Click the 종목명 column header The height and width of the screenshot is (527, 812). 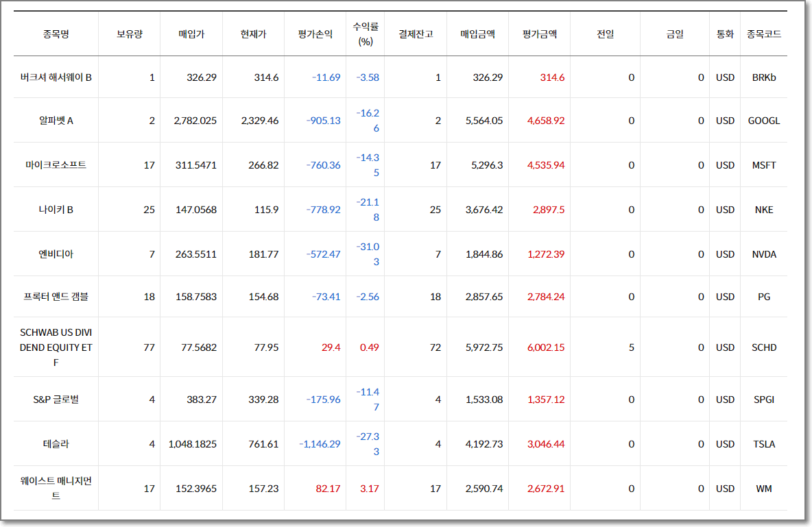[x=56, y=34]
